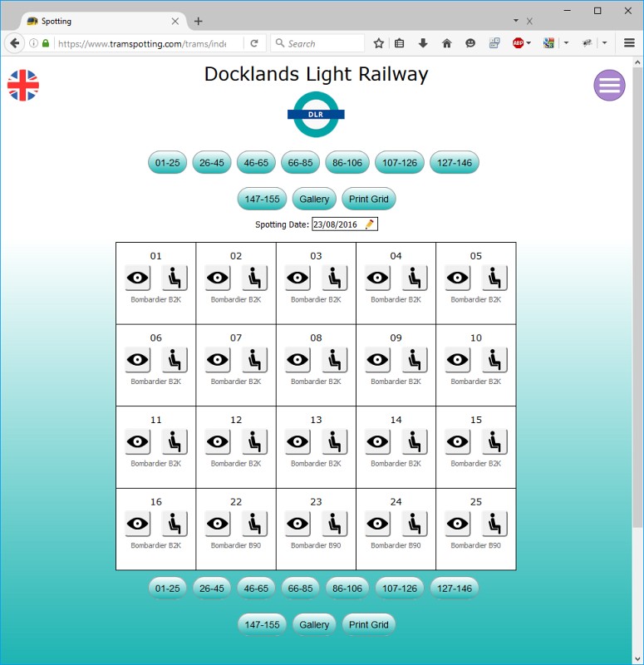644x665 pixels.
Task: Click the seat icon for tram 04
Action: [415, 278]
